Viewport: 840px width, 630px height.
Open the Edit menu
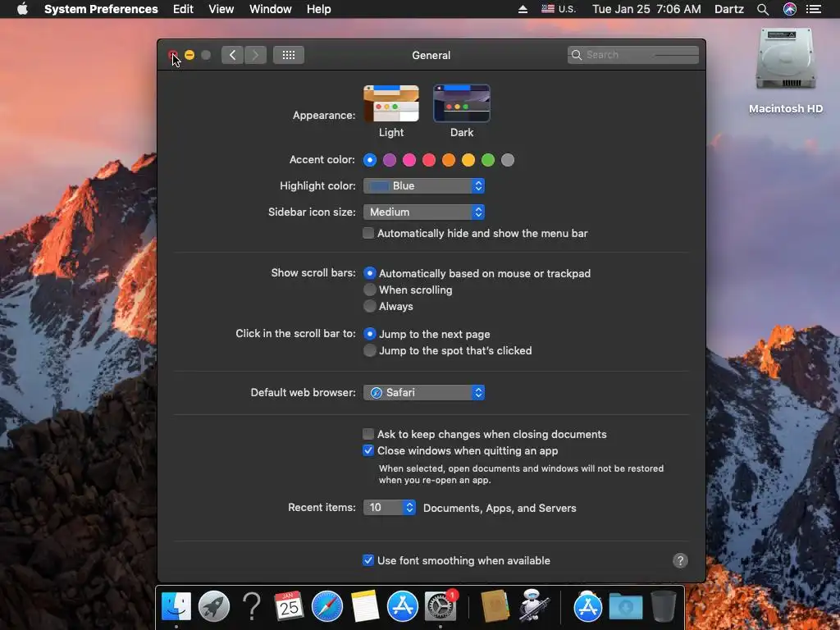(183, 9)
